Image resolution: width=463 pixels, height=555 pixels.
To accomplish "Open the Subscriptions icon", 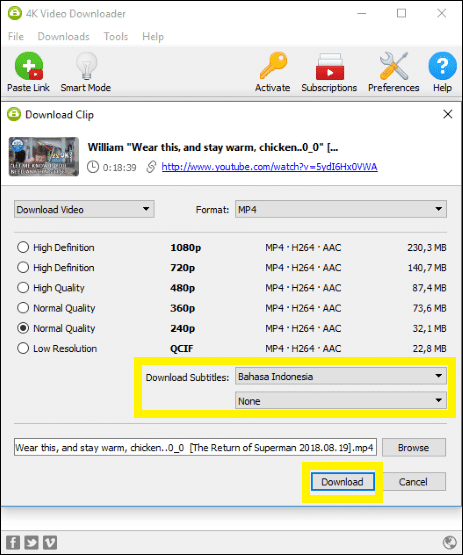I will click(x=329, y=66).
